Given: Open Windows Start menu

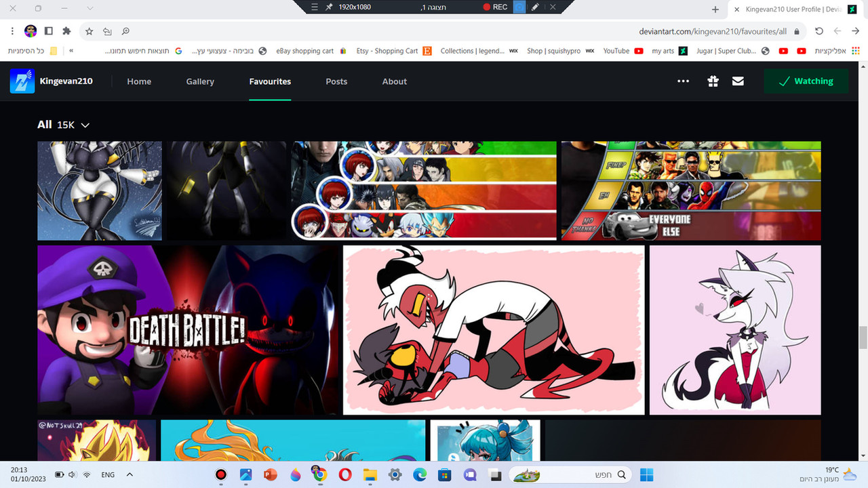Looking at the screenshot, I should click(647, 474).
